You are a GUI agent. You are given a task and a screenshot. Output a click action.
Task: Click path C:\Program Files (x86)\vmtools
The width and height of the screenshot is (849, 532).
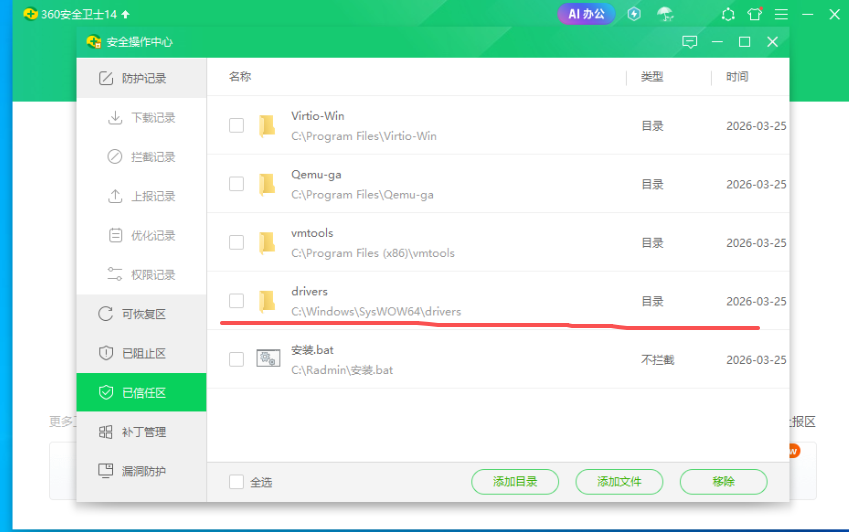tap(373, 253)
